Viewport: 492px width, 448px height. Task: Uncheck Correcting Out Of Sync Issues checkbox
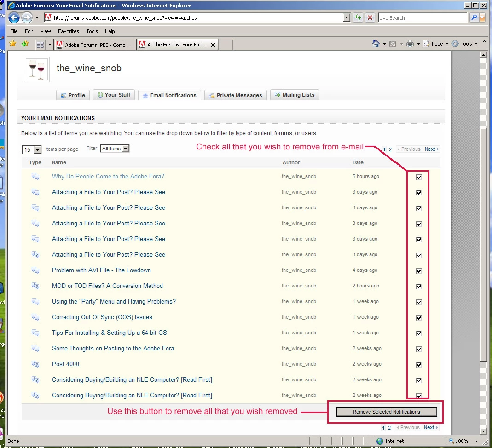pyautogui.click(x=418, y=317)
